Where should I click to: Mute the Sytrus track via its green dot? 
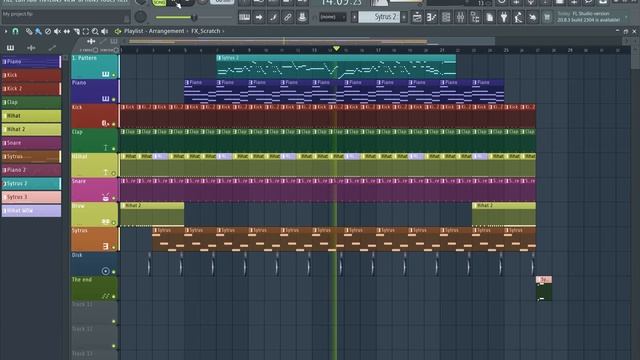coord(114,247)
